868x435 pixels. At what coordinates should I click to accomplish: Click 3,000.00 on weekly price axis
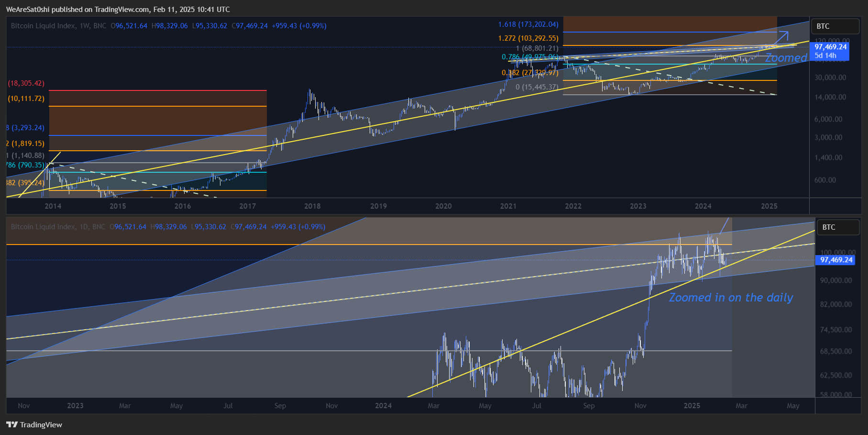[828, 137]
